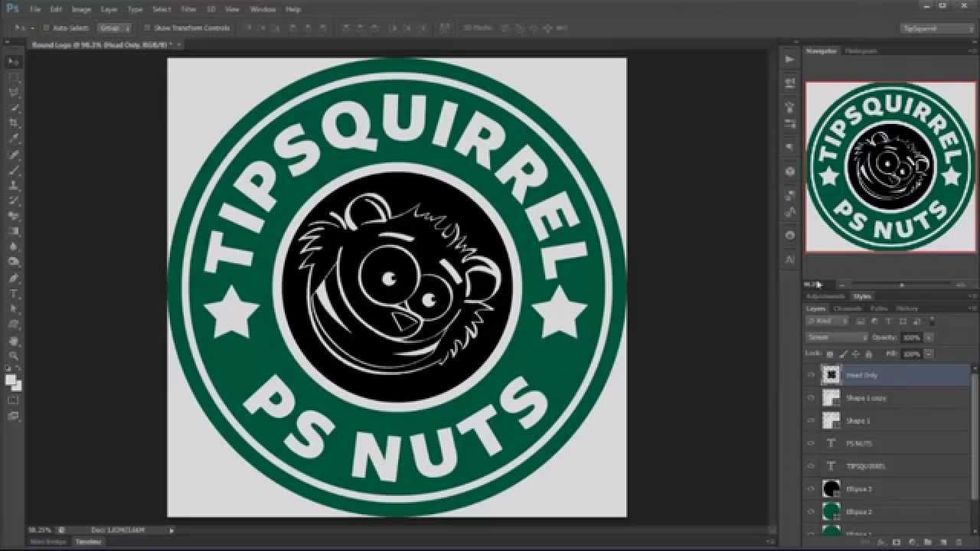Select the Clone Stamp tool

pyautogui.click(x=14, y=185)
